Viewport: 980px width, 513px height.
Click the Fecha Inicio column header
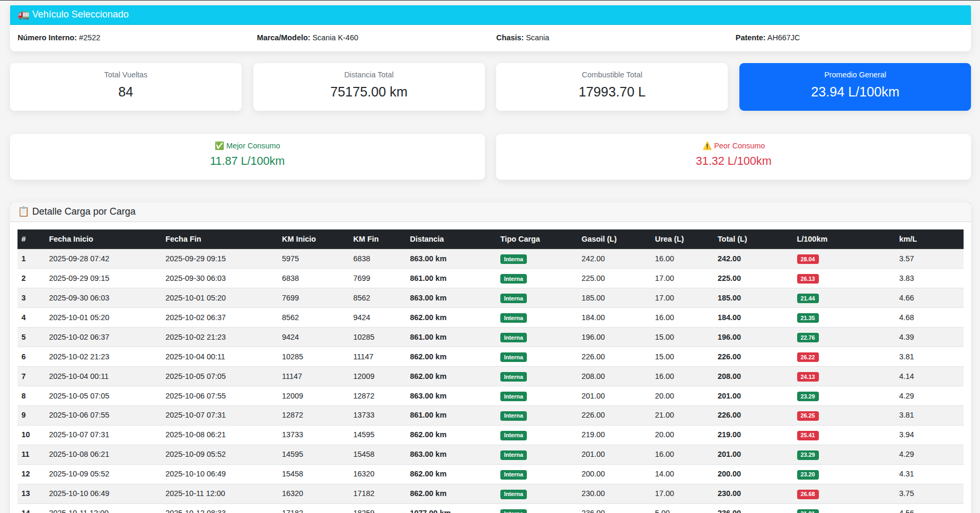click(71, 239)
